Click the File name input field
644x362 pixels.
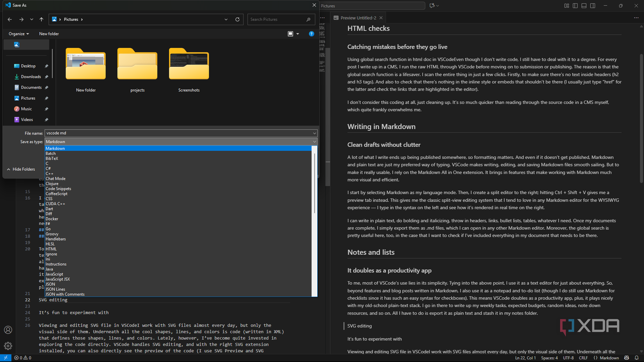tap(178, 133)
